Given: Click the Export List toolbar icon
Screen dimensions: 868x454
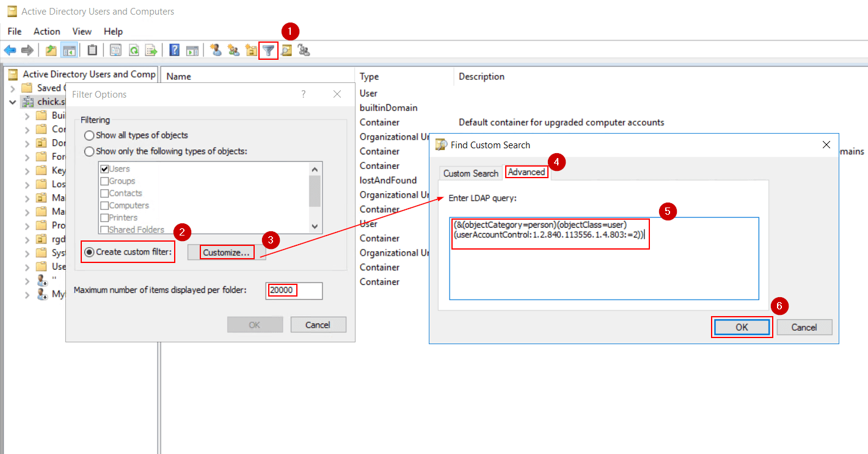Looking at the screenshot, I should coord(151,49).
